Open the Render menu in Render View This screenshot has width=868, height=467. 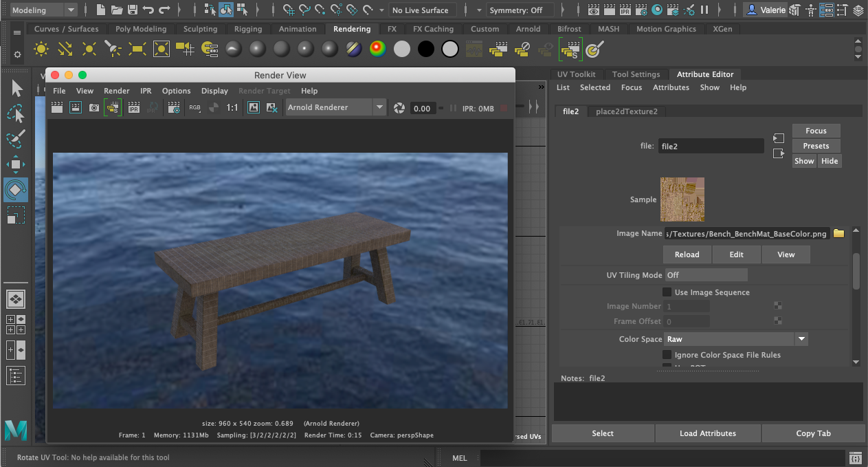tap(116, 90)
